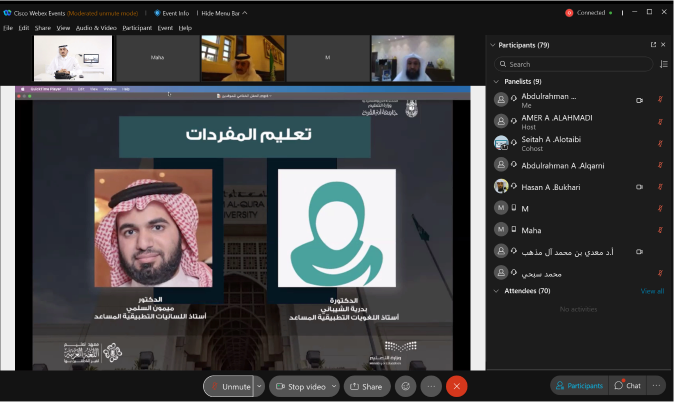674x402 pixels.
Task: Select host AMER A .ALAHMADI
Action: tap(579, 122)
